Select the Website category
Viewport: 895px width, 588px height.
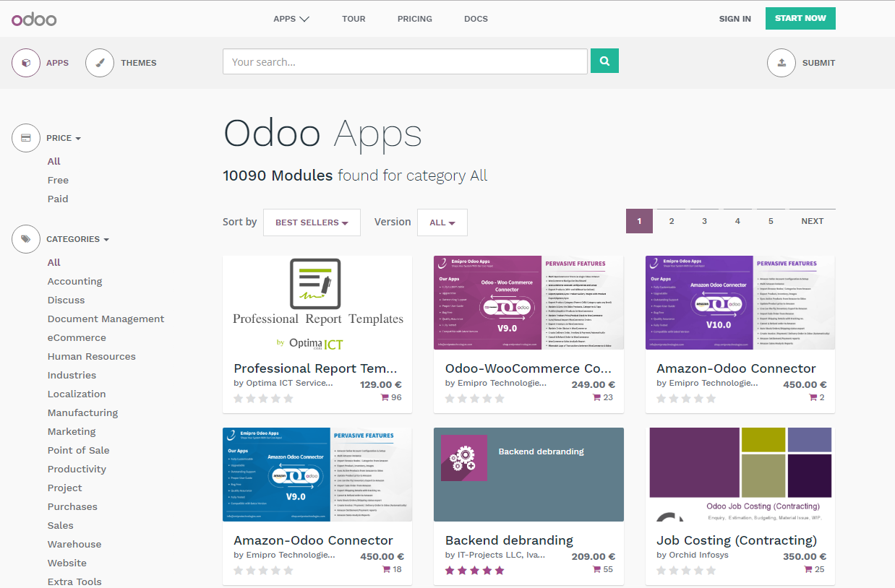[67, 563]
